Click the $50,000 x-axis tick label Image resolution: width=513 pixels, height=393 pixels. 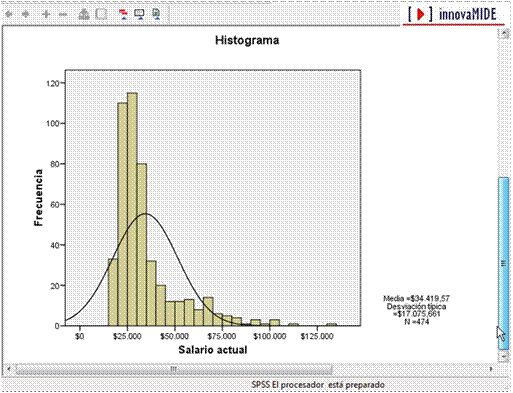[174, 336]
